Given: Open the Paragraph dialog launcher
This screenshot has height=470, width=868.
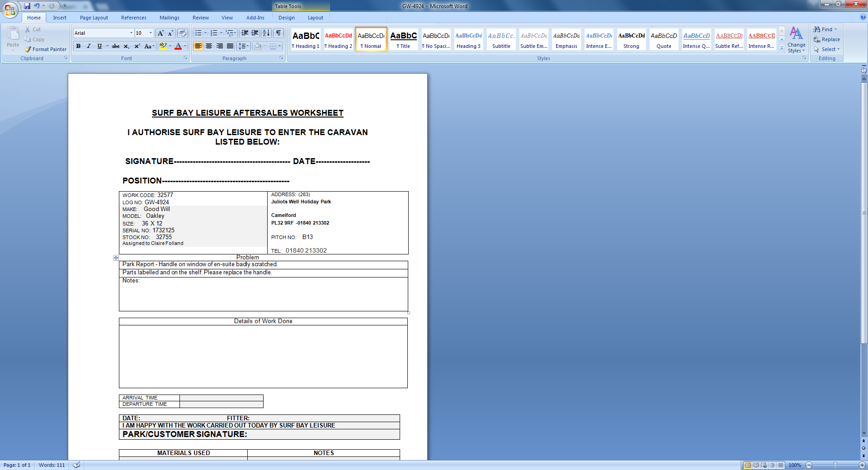Looking at the screenshot, I should tap(281, 58).
